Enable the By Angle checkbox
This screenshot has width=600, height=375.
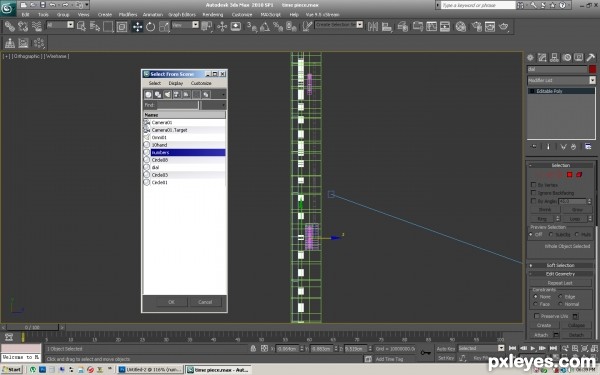pos(533,201)
